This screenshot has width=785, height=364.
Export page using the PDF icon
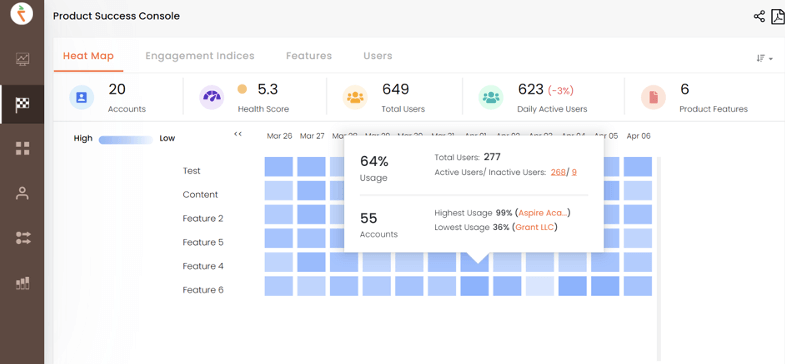pos(778,16)
